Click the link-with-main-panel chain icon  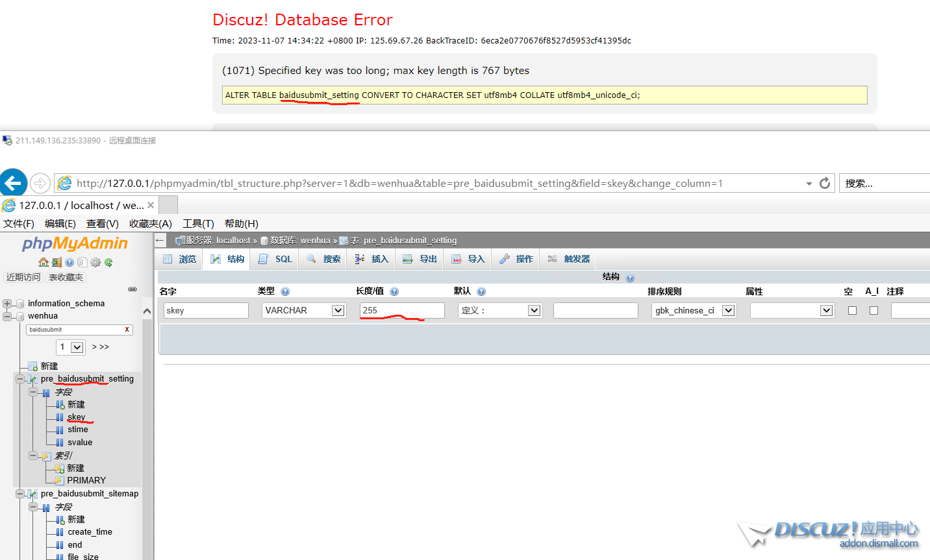[132, 289]
